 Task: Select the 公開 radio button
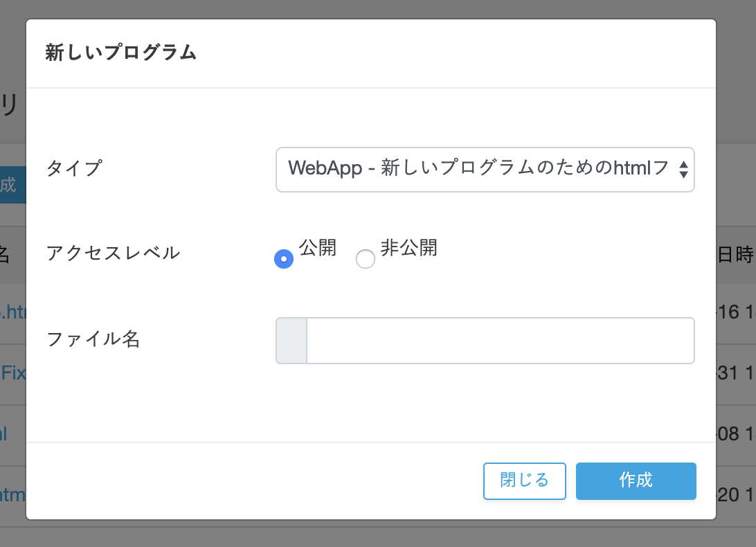point(284,258)
